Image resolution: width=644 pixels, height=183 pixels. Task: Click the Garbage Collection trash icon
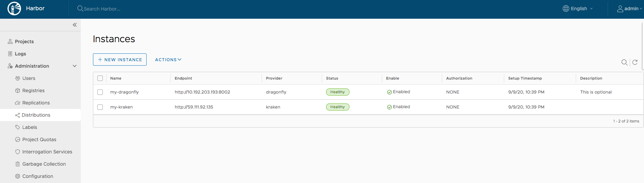[x=18, y=164]
